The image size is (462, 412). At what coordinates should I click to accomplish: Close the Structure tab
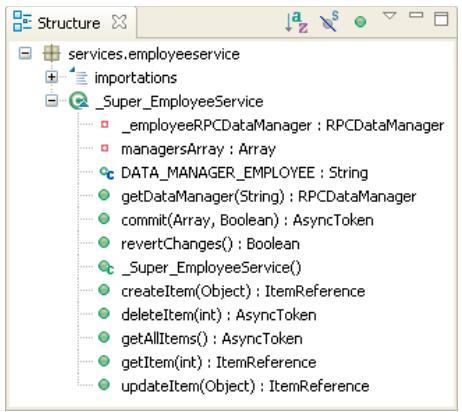(119, 22)
